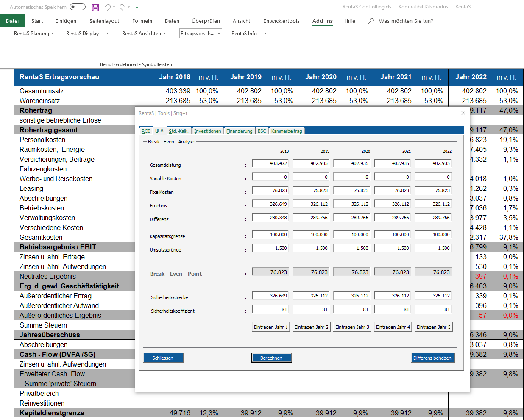Click the Fixe Kosten field for 2018

point(270,190)
